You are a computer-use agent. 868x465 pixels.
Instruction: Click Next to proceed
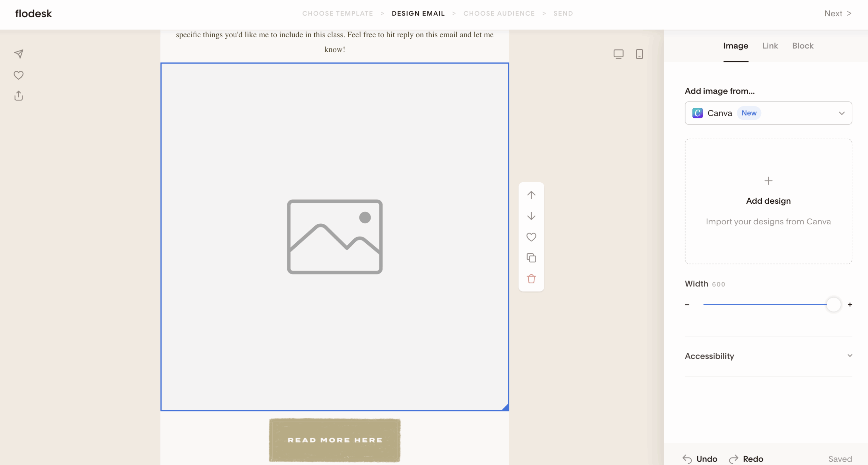coord(838,14)
